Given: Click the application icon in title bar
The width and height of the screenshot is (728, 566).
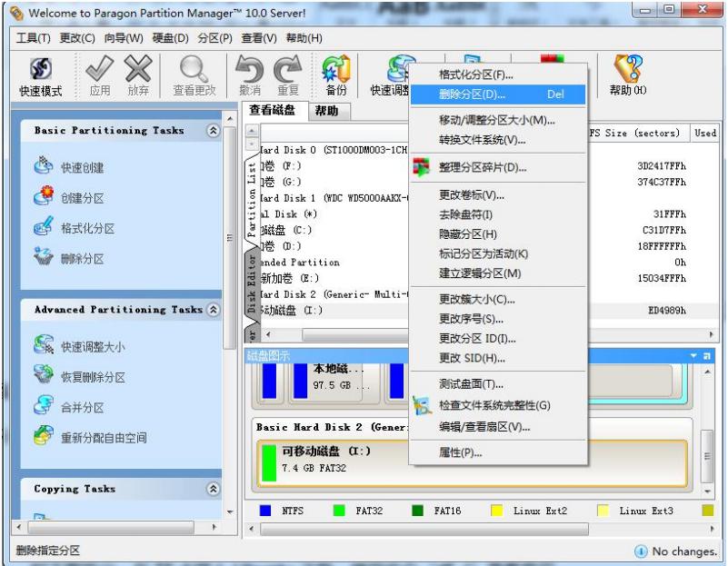Looking at the screenshot, I should tap(16, 14).
